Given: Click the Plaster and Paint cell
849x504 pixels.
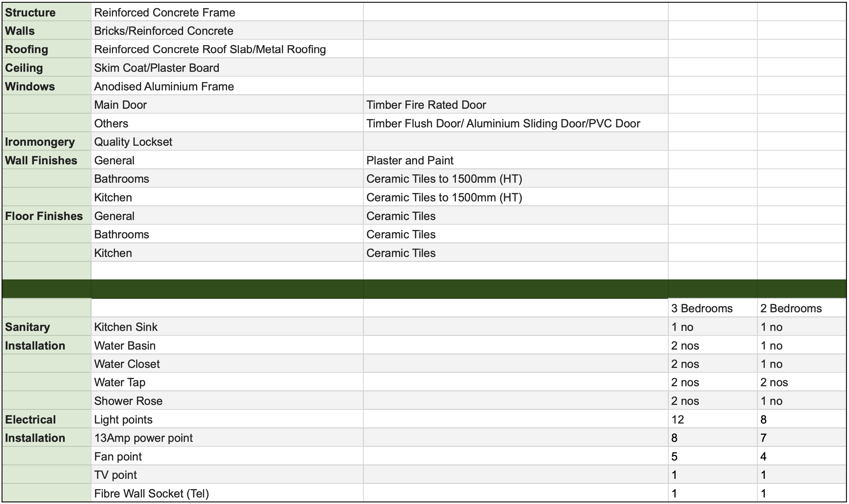Looking at the screenshot, I should [x=410, y=160].
